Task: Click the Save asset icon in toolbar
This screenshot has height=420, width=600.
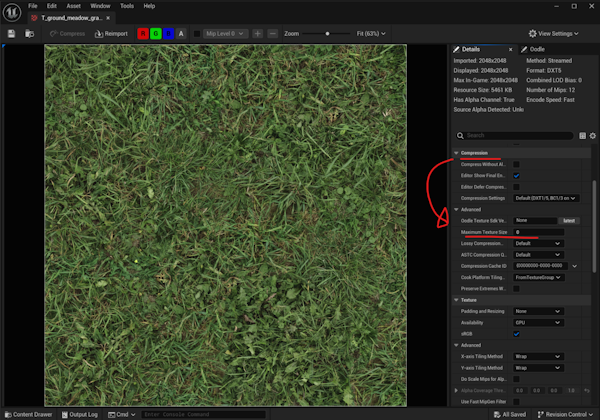Action: (x=11, y=34)
